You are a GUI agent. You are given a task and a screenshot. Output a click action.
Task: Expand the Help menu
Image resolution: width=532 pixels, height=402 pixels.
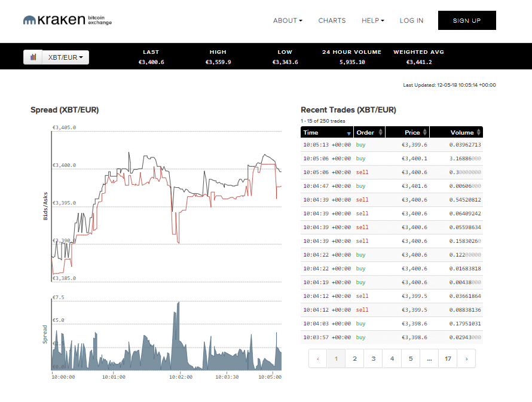(x=372, y=20)
